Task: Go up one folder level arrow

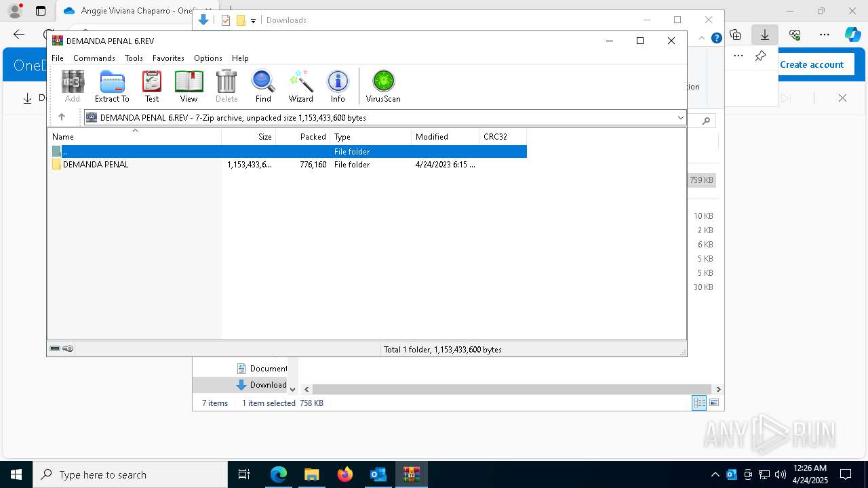Action: (62, 117)
